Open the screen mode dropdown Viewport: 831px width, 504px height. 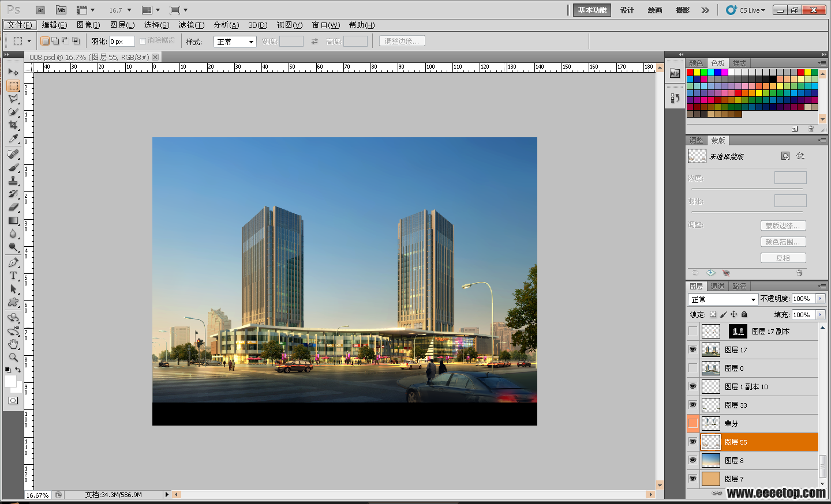pos(179,10)
